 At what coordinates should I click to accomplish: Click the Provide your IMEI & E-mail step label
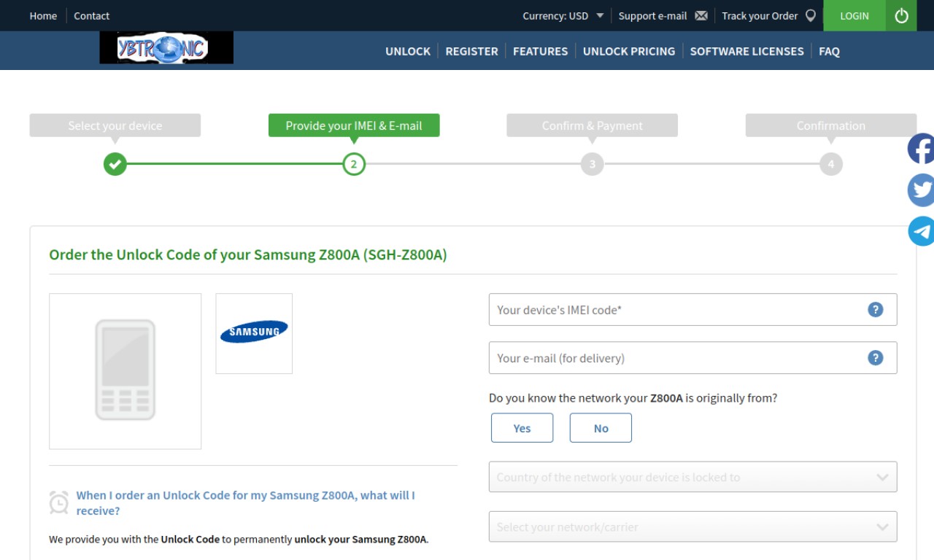pyautogui.click(x=354, y=125)
